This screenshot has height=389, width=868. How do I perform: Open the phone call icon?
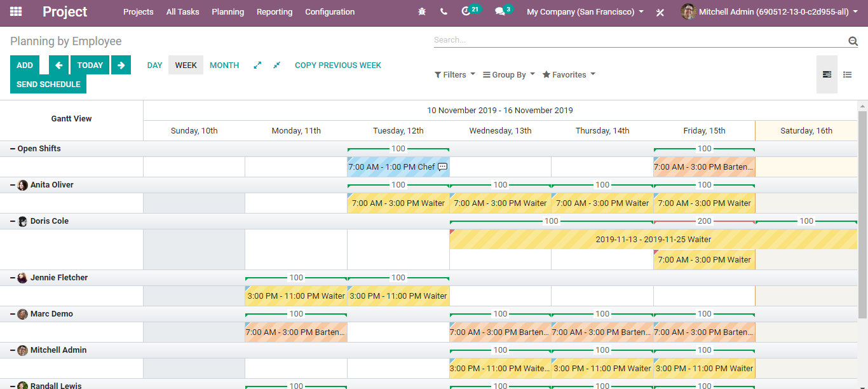point(444,11)
